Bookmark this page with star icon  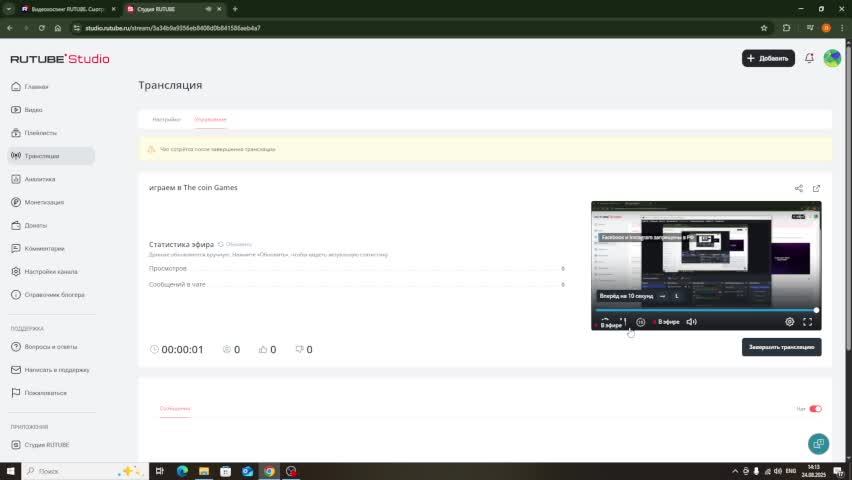pos(763,28)
